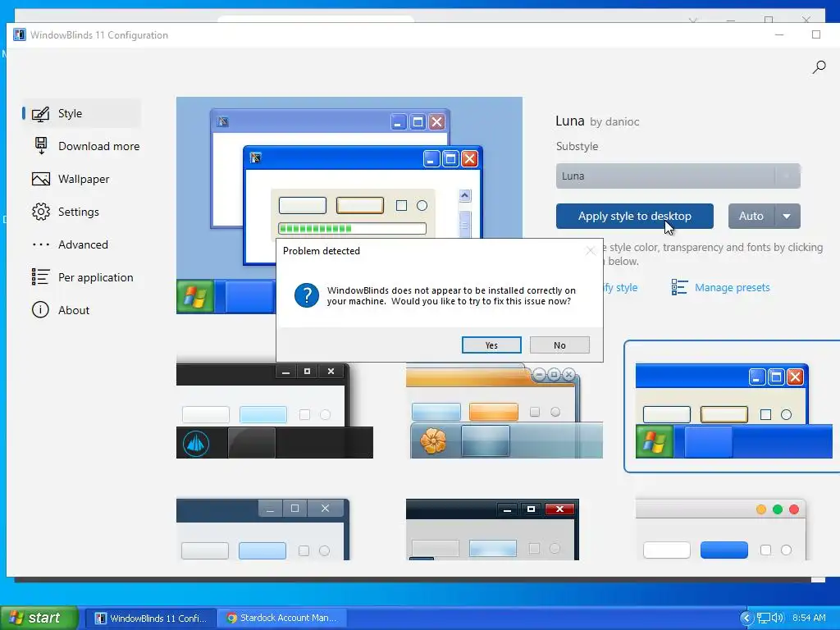This screenshot has width=840, height=630.
Task: Click the large Luna style preview
Action: [349, 205]
